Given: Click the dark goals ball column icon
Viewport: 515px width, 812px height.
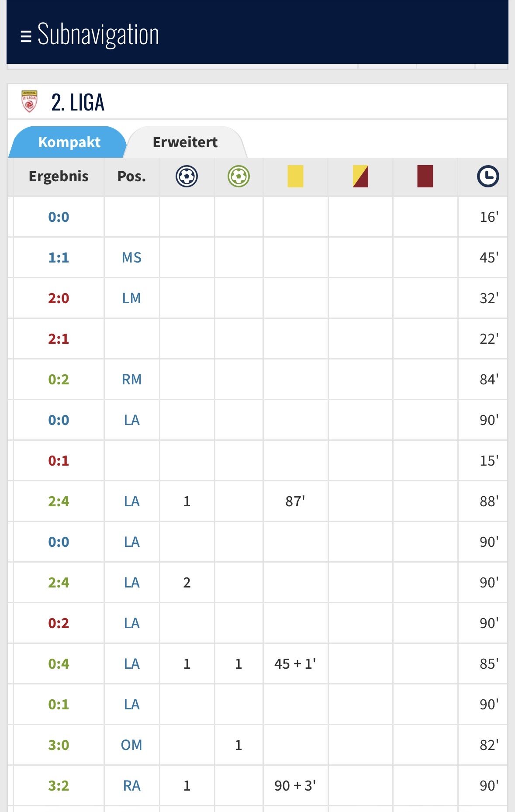Looking at the screenshot, I should point(187,176).
